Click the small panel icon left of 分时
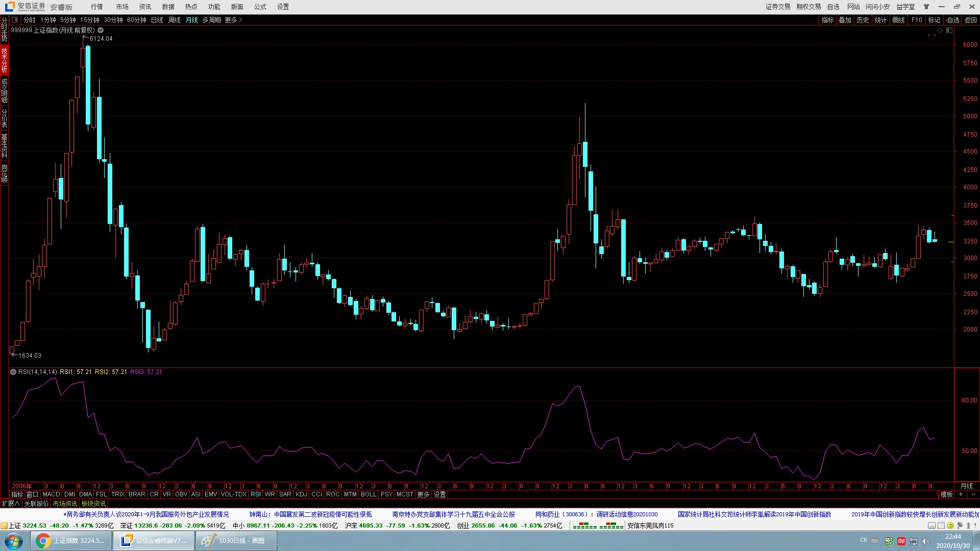This screenshot has height=551, width=980. pyautogui.click(x=15, y=20)
